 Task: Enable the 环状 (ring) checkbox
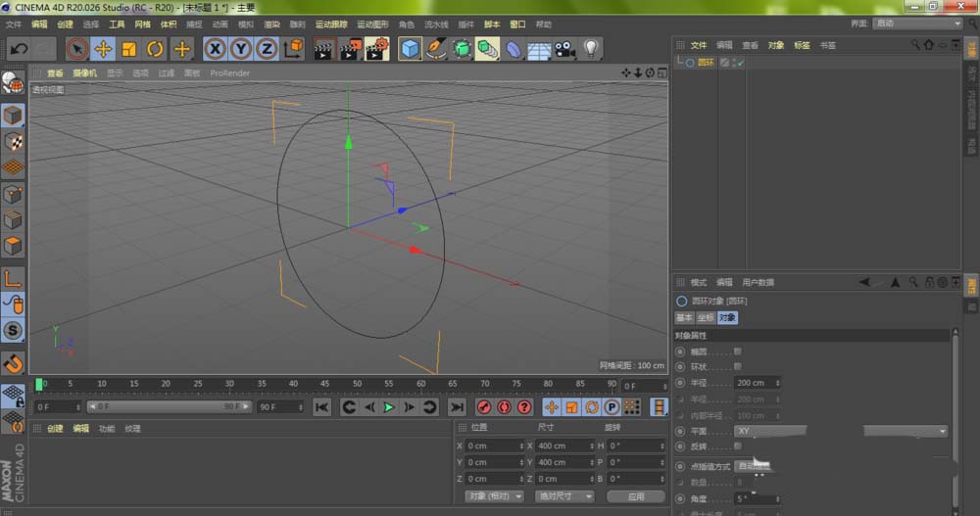(x=738, y=366)
